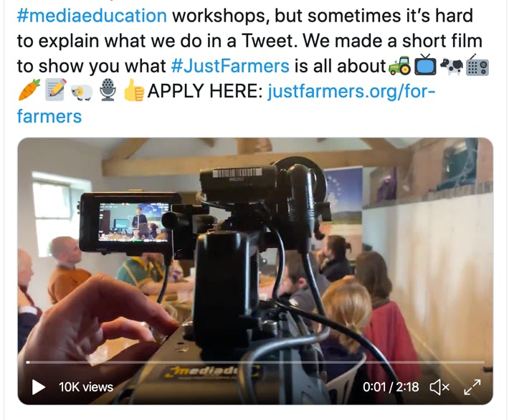
Task: Click the studio microphone emoji
Action: click(x=108, y=90)
